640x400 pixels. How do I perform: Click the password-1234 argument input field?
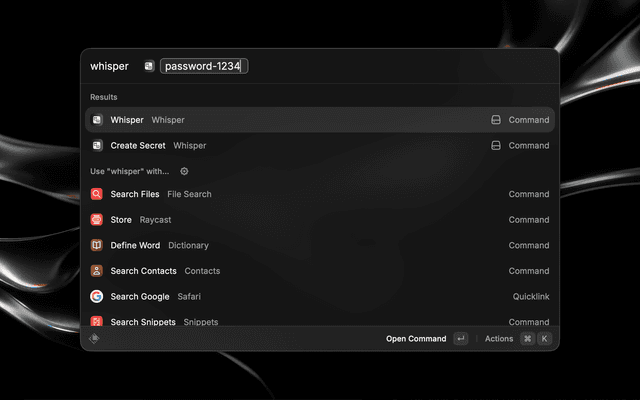tap(203, 66)
